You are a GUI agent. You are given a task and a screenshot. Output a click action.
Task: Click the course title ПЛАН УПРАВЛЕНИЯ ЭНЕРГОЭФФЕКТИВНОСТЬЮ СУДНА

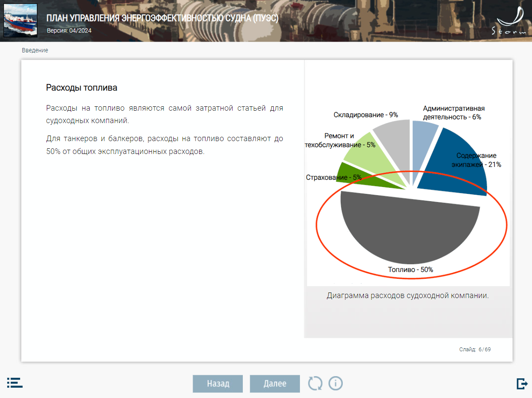162,18
